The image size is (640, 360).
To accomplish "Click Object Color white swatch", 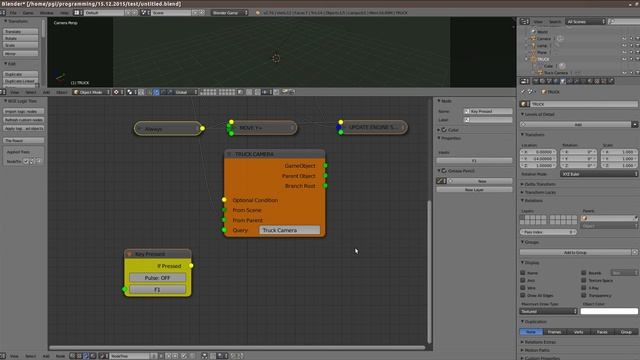I will 609,311.
